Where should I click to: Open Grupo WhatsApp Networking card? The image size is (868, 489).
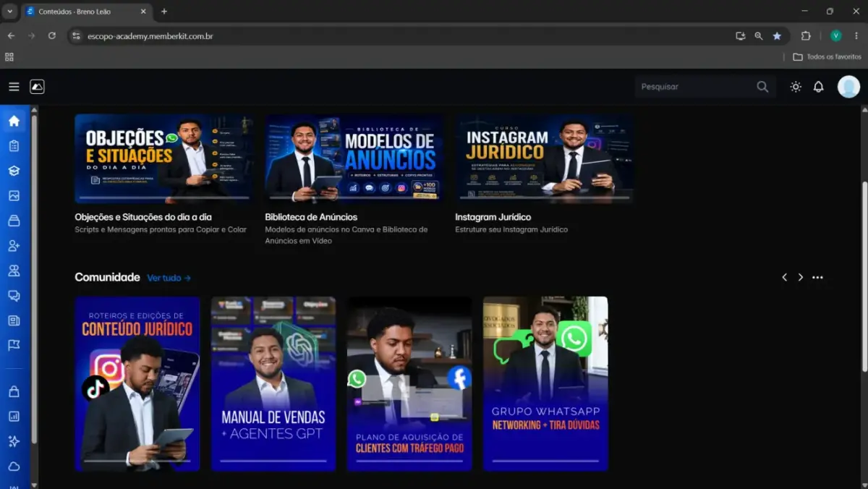(x=545, y=384)
